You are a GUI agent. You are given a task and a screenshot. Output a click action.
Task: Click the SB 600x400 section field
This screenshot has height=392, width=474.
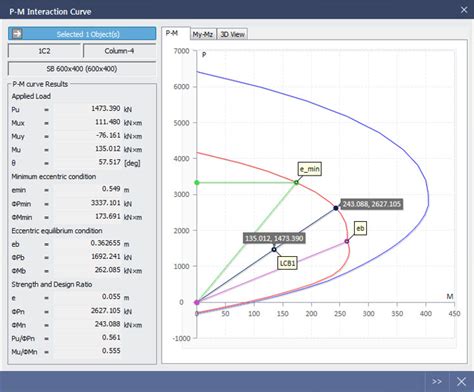pyautogui.click(x=82, y=69)
